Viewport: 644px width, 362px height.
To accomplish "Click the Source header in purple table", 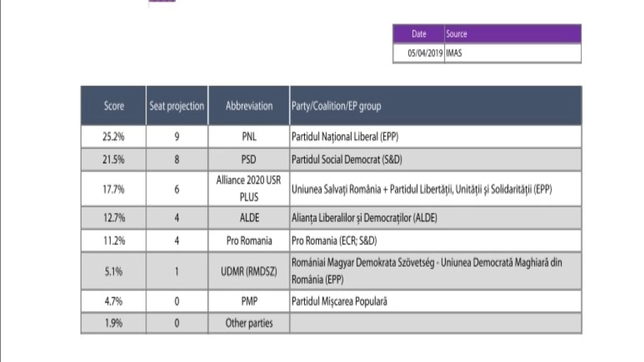I will click(456, 34).
